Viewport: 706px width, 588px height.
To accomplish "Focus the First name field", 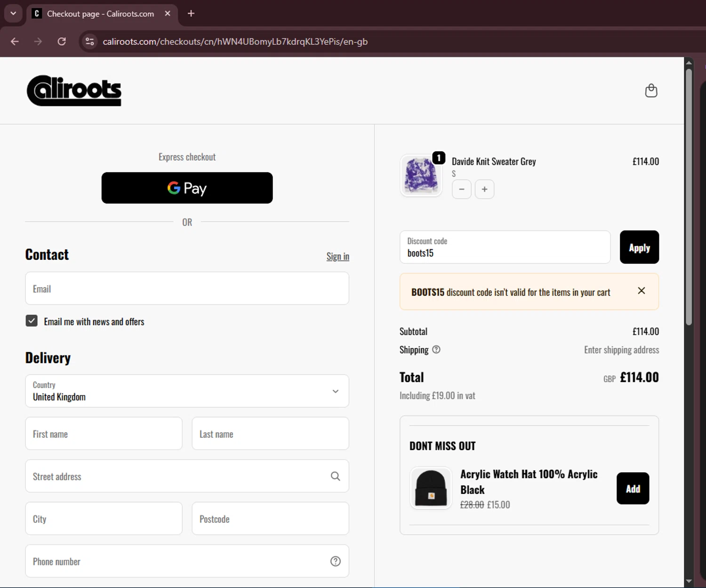I will (104, 433).
